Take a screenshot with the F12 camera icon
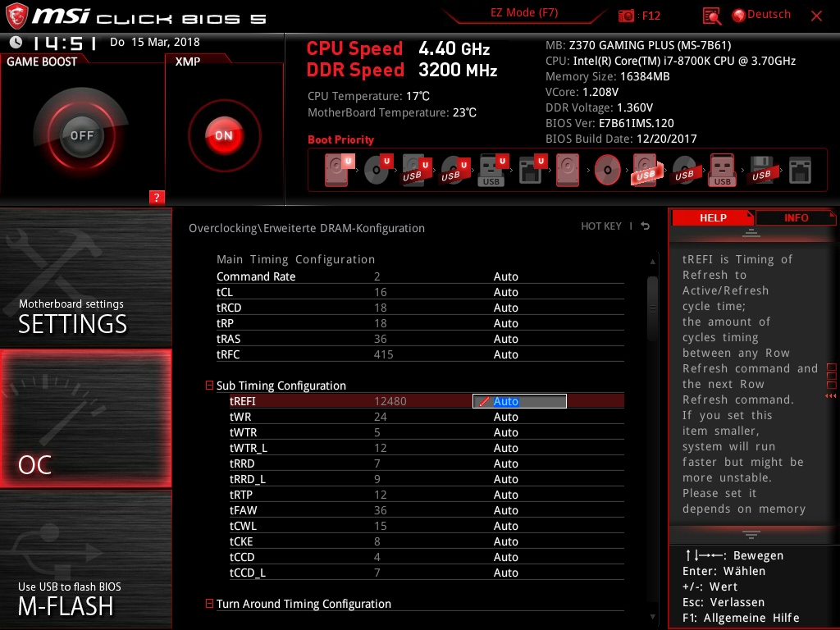The height and width of the screenshot is (630, 840). (626, 16)
